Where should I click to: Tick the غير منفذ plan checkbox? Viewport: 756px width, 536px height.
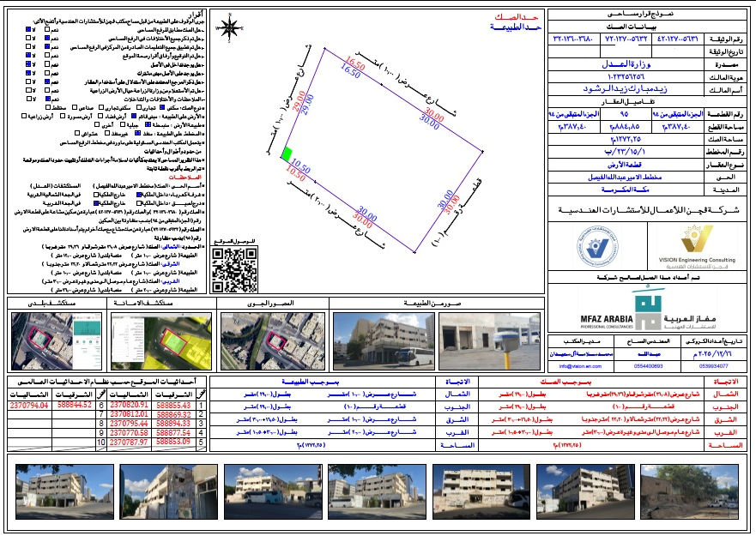coord(107,133)
